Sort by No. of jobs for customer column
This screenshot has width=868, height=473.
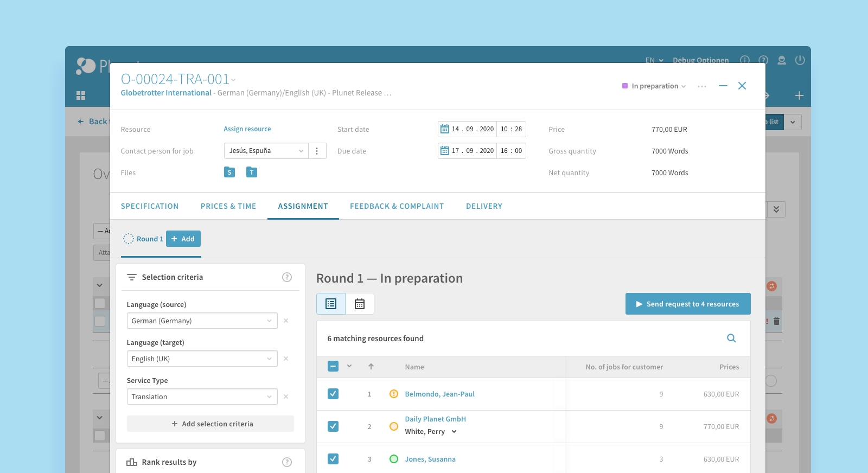click(x=624, y=367)
